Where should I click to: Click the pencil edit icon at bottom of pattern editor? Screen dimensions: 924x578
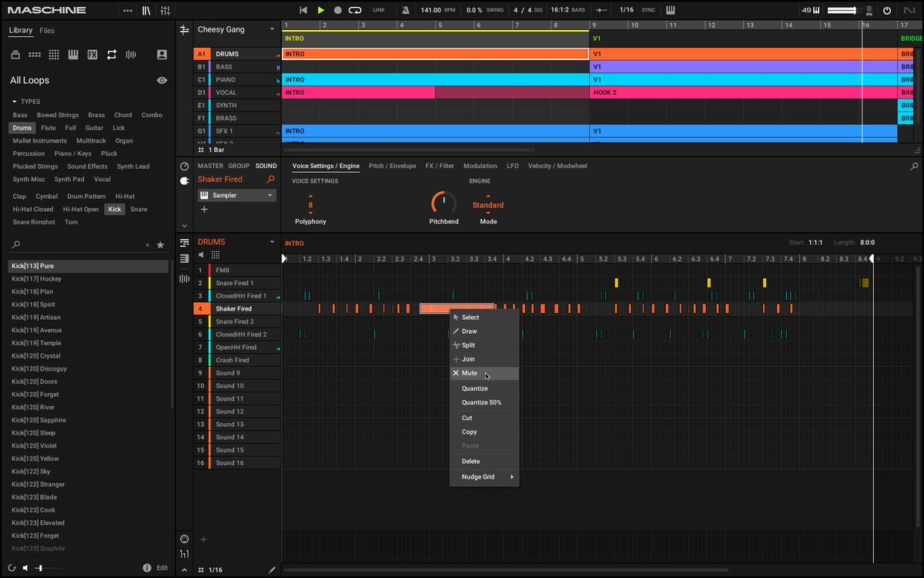point(272,570)
